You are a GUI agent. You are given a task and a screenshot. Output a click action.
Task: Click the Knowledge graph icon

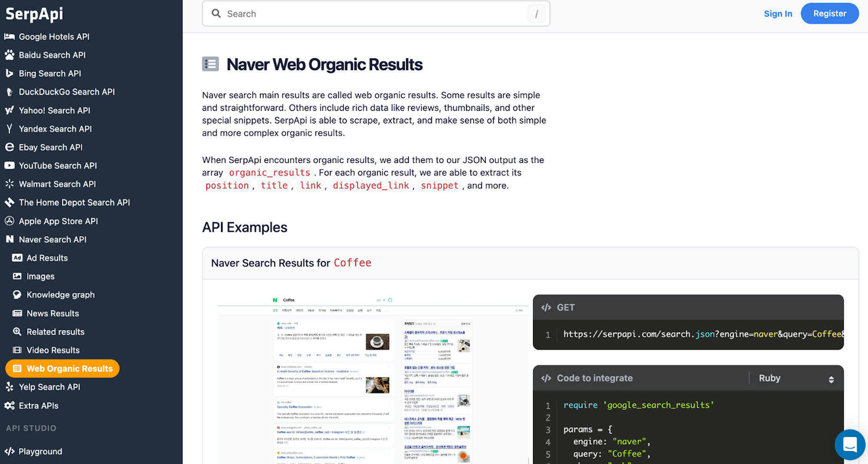[x=17, y=295]
